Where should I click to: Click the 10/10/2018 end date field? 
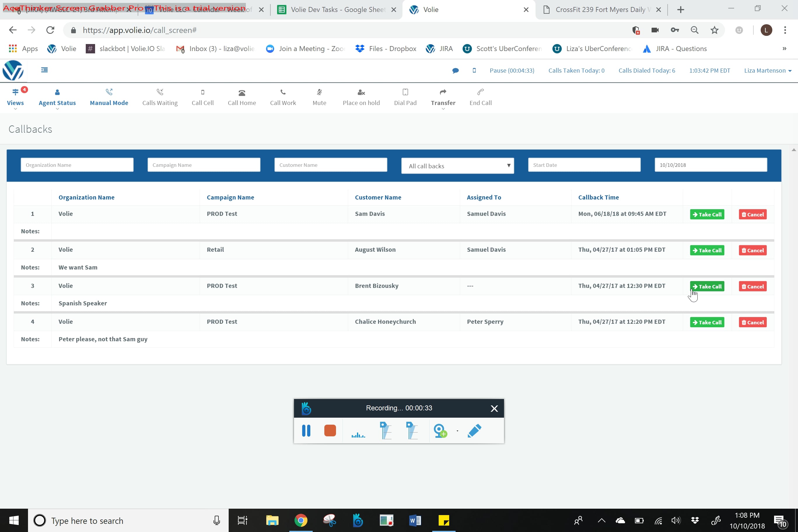tap(711, 165)
